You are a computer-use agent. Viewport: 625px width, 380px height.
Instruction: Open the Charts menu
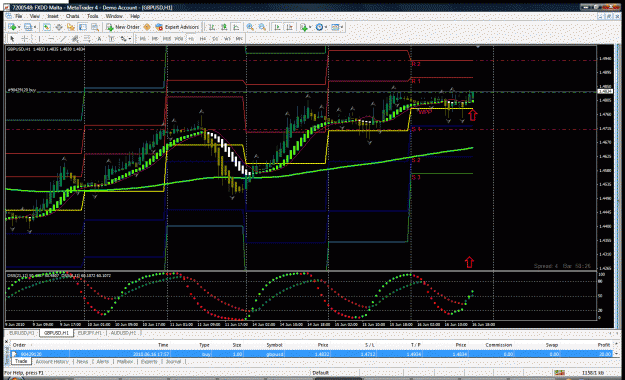coord(73,16)
